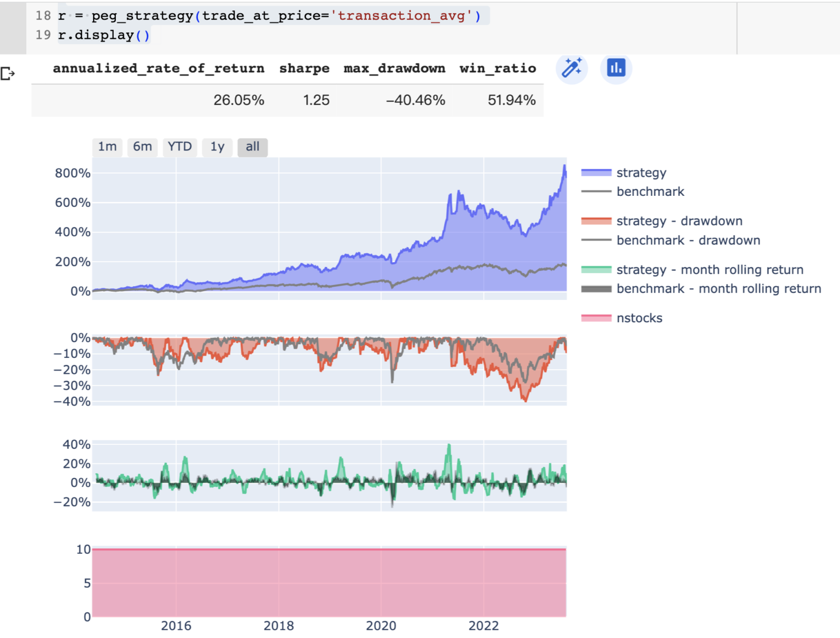Toggle strategy - month rolling return

pos(709,270)
